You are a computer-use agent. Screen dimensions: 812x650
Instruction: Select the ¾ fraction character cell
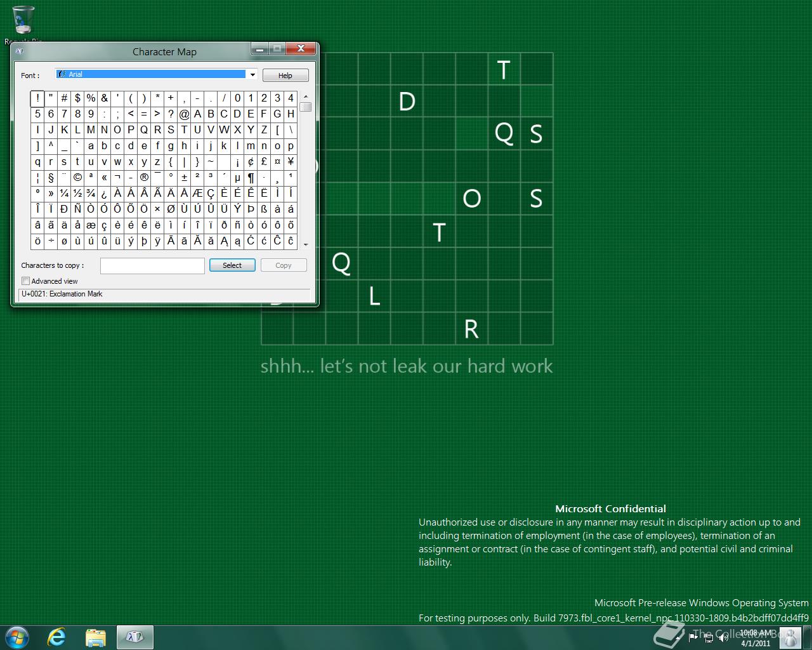point(91,193)
